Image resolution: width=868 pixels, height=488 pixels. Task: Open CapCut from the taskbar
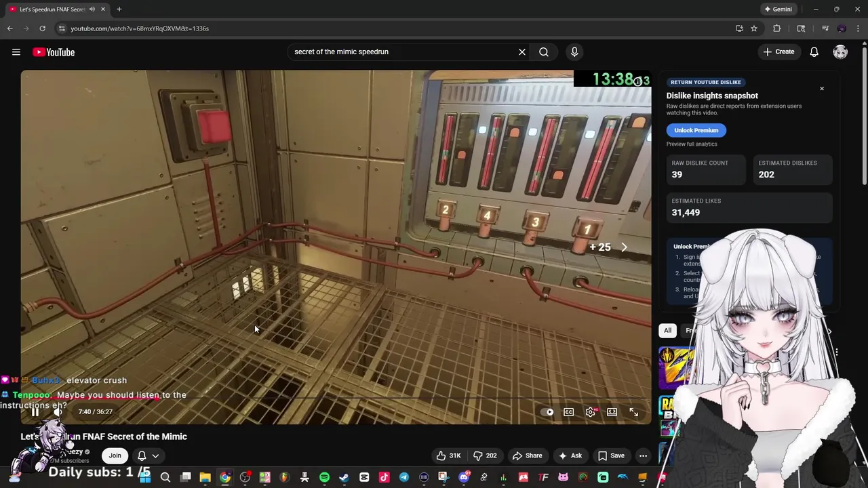pos(364,477)
